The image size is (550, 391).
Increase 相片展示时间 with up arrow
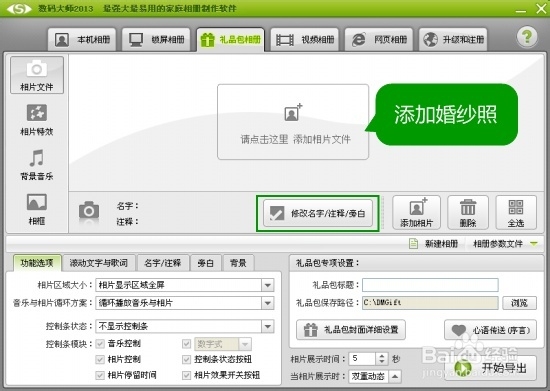381,356
